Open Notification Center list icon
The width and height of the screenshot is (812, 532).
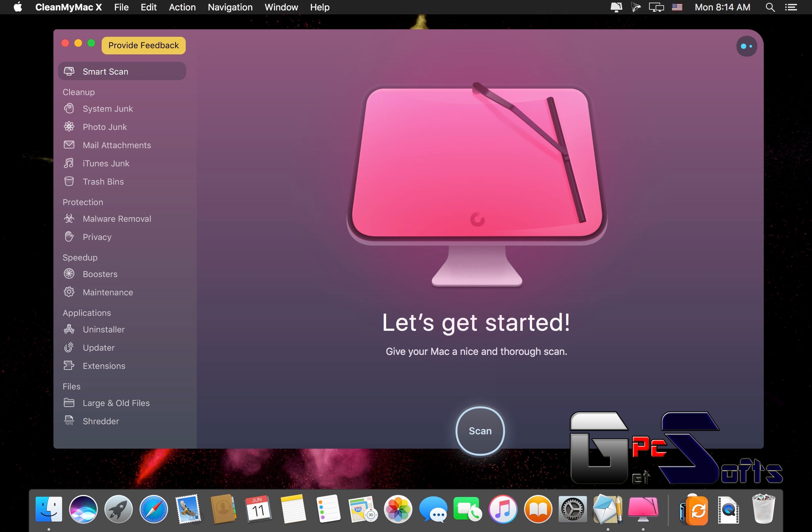(791, 7)
